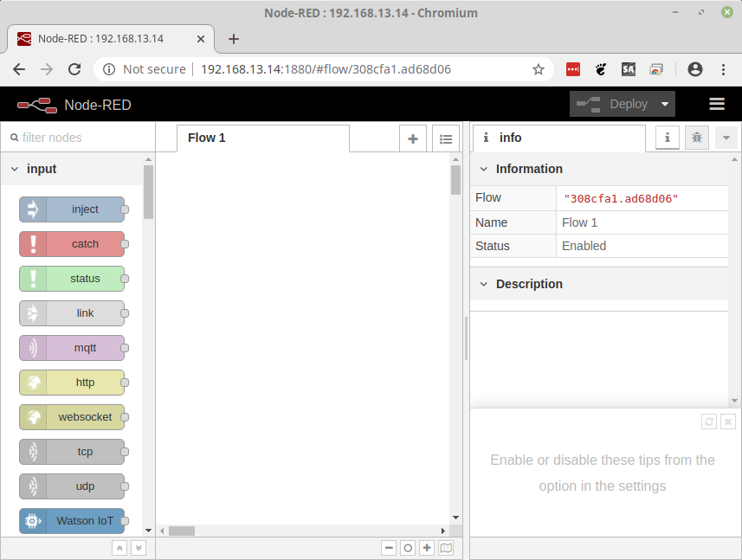This screenshot has height=560, width=742.
Task: Click the canvas horizontal scrollbar thumb
Action: click(x=182, y=531)
